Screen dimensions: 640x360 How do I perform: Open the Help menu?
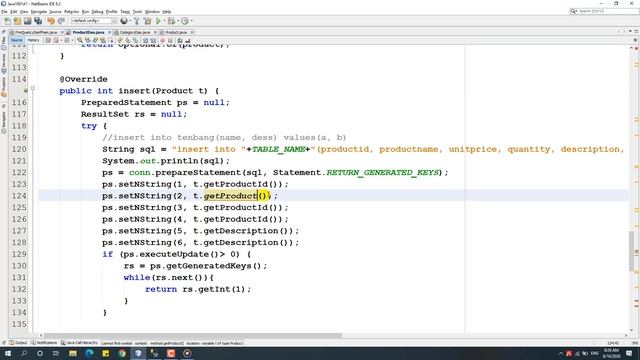167,11
